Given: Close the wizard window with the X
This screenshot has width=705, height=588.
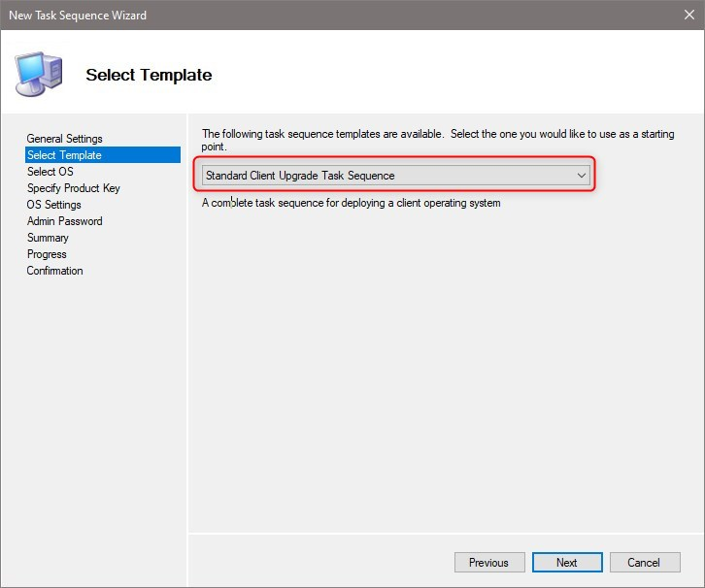Looking at the screenshot, I should coord(688,15).
